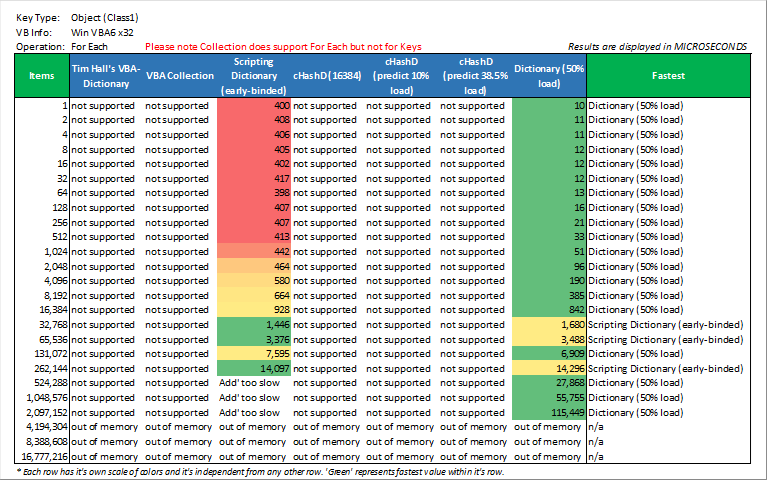Select cHashD (predict 38.5% load) header
Viewport: 767px width, 480px height.
tap(475, 76)
